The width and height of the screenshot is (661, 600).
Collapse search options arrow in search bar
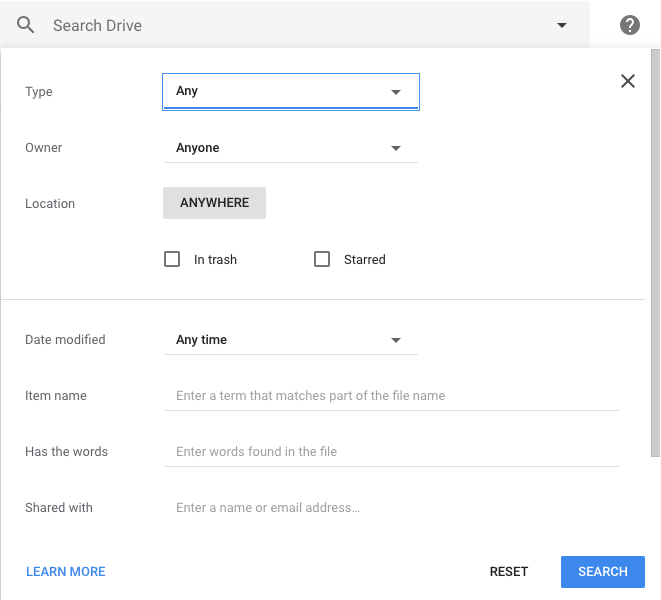point(562,25)
